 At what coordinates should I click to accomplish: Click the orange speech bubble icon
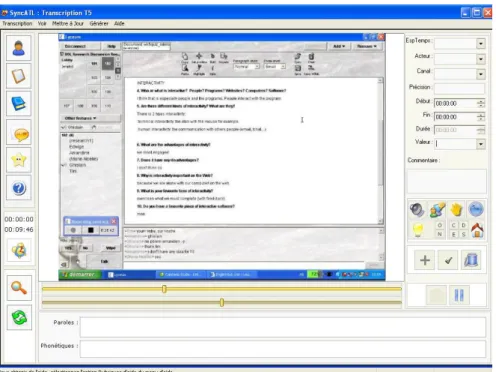(19, 132)
